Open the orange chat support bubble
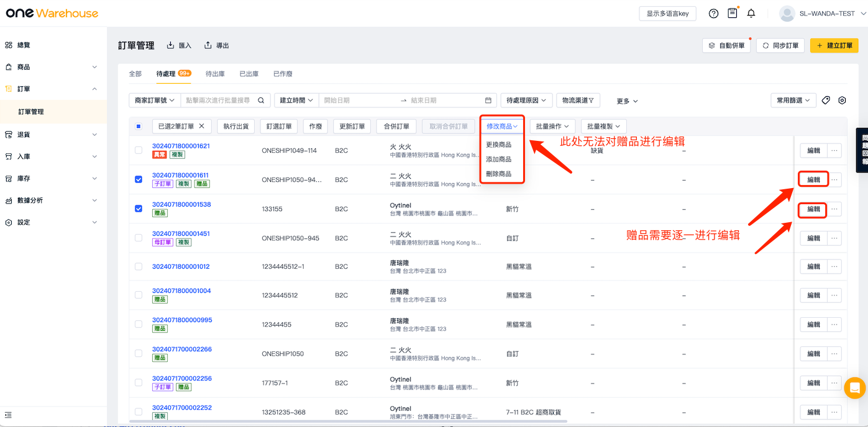868x427 pixels. tap(854, 389)
